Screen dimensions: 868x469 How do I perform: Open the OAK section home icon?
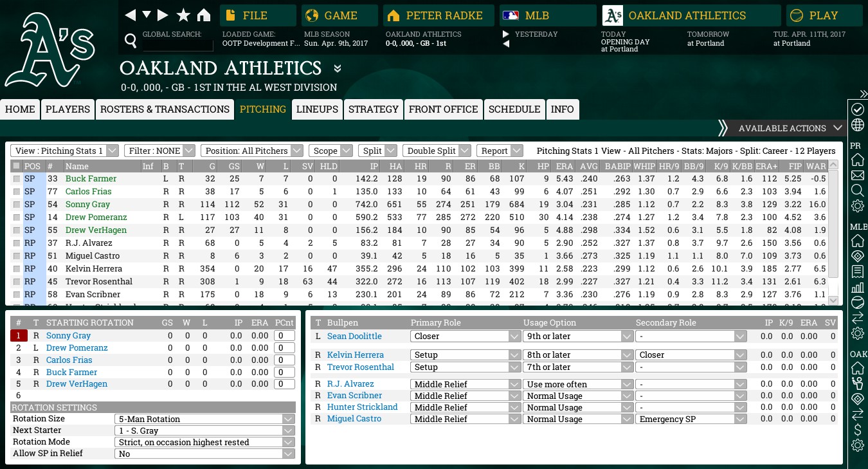[x=857, y=368]
